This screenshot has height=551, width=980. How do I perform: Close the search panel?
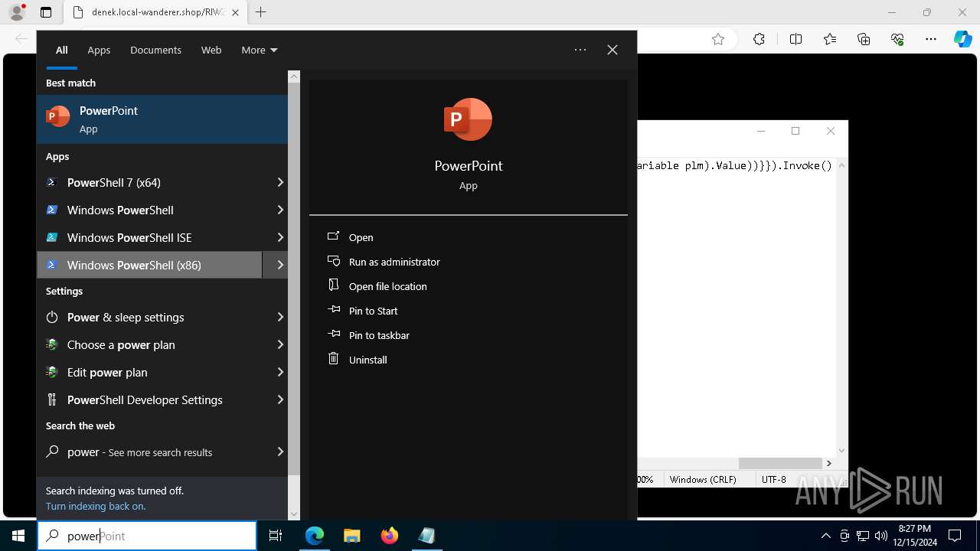pyautogui.click(x=612, y=50)
